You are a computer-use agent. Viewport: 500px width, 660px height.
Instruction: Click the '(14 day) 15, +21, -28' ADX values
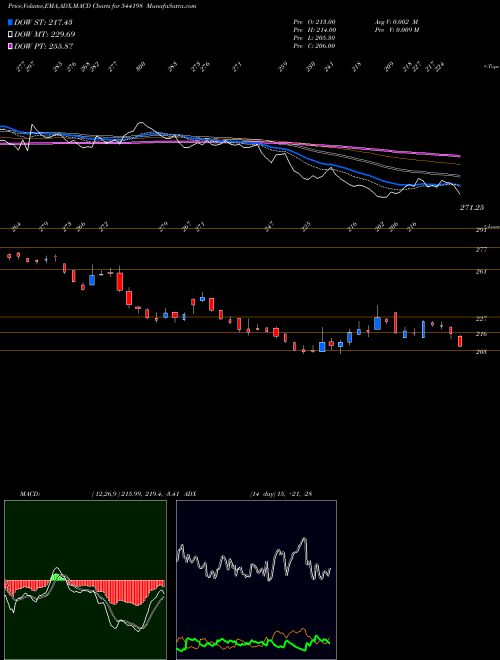pyautogui.click(x=281, y=494)
